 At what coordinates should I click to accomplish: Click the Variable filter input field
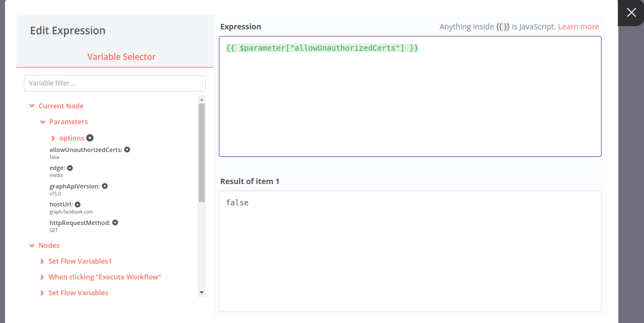pyautogui.click(x=114, y=83)
